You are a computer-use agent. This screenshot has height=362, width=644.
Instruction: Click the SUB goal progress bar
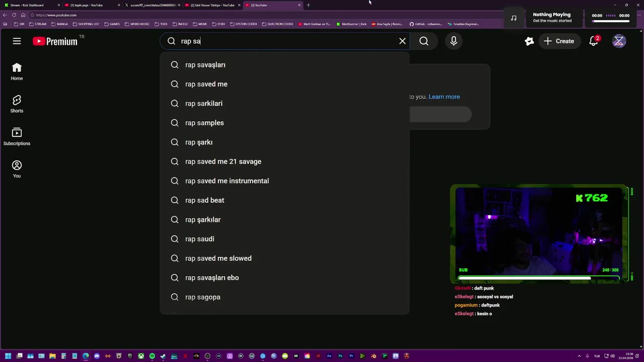point(539,278)
